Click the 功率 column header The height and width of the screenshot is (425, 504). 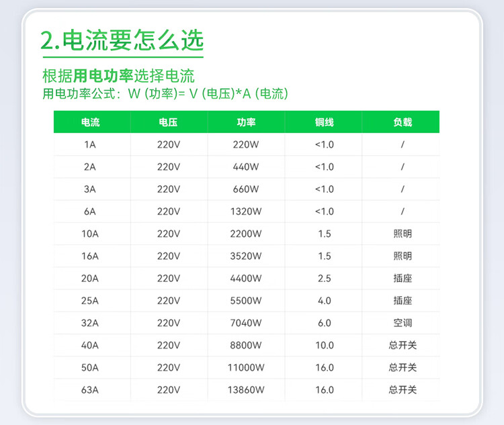point(246,122)
